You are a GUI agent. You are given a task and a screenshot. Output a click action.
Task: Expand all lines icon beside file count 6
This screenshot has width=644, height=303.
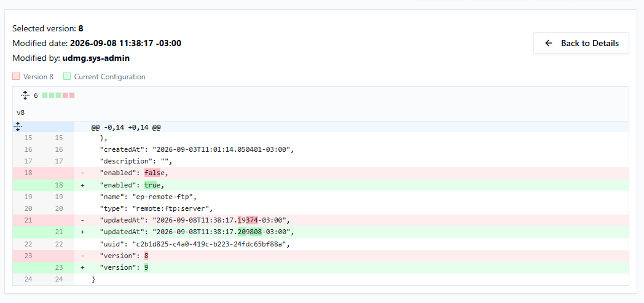coord(25,95)
